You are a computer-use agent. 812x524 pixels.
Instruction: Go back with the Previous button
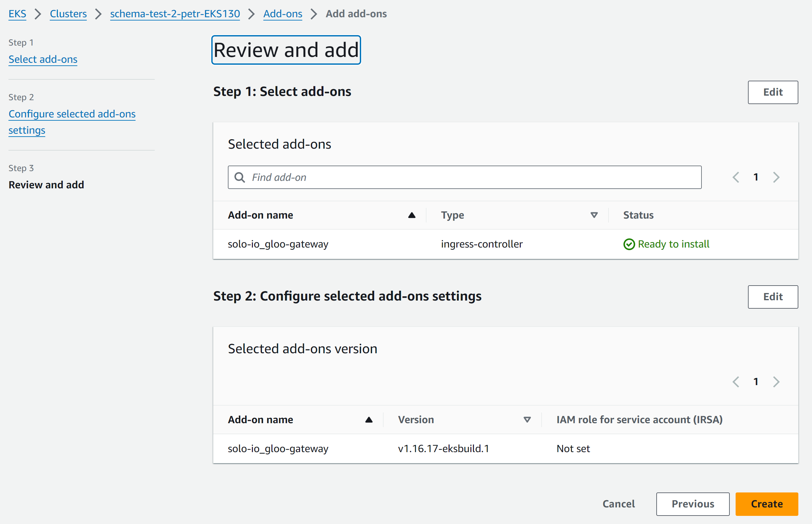click(693, 504)
